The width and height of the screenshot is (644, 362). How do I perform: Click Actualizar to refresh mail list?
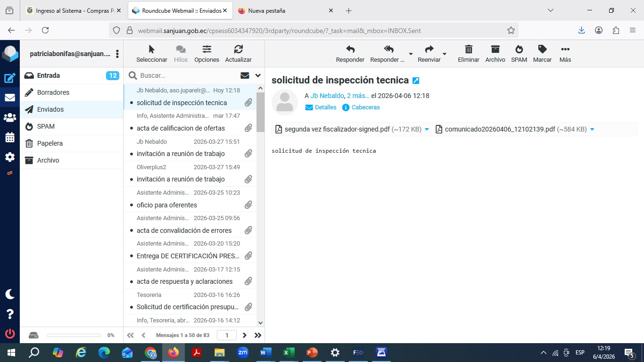[238, 49]
